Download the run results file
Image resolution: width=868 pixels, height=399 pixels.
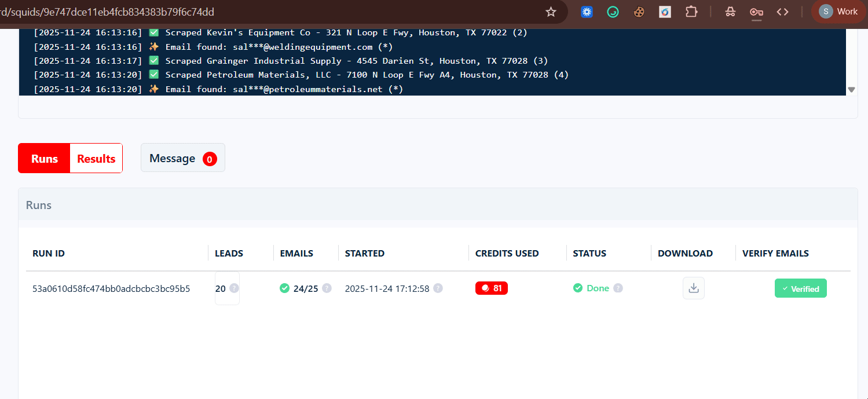693,288
